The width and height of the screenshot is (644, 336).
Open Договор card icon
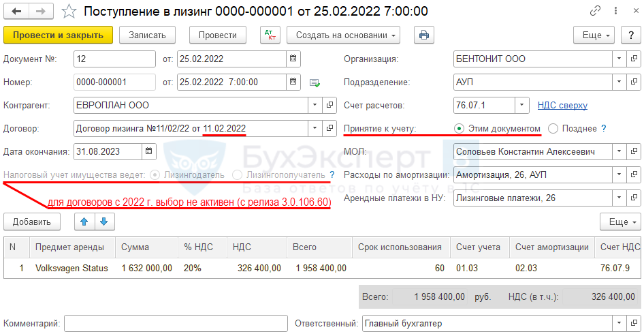tap(329, 128)
